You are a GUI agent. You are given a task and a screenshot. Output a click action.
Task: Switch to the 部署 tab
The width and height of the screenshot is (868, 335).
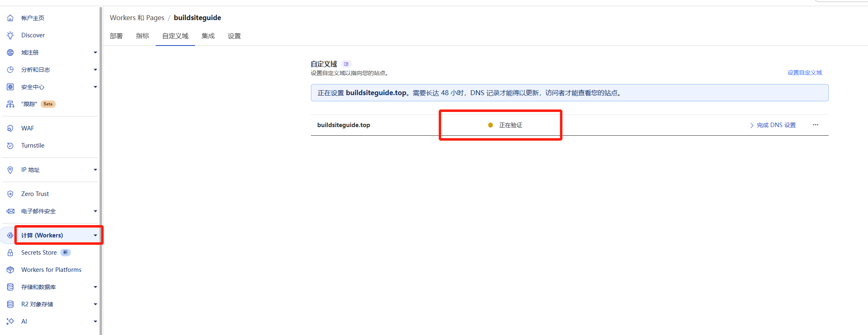(116, 36)
